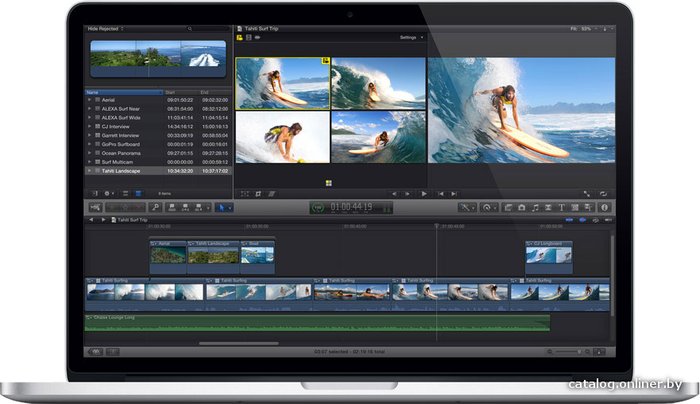This screenshot has height=404, width=700.
Task: Click the timeline horizontal scrollbar
Action: (239, 344)
